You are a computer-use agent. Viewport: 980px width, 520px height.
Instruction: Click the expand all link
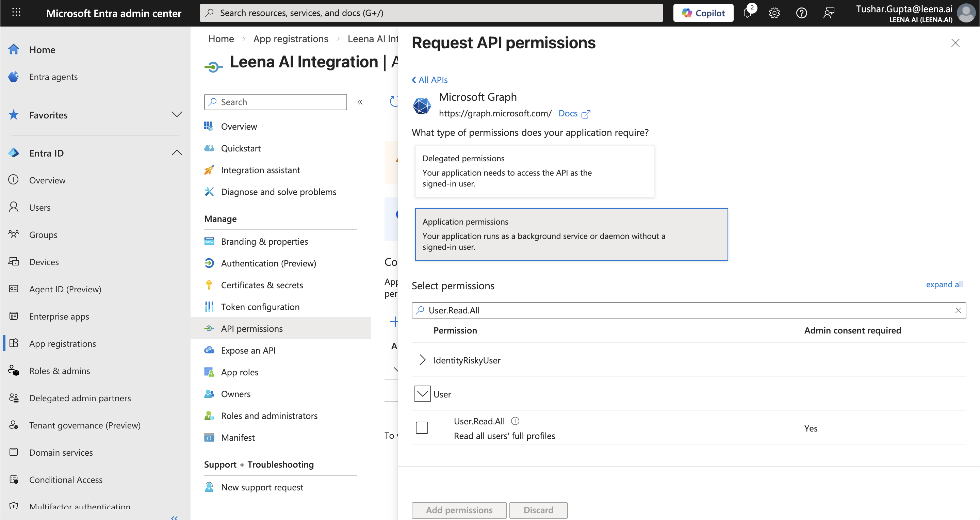944,284
